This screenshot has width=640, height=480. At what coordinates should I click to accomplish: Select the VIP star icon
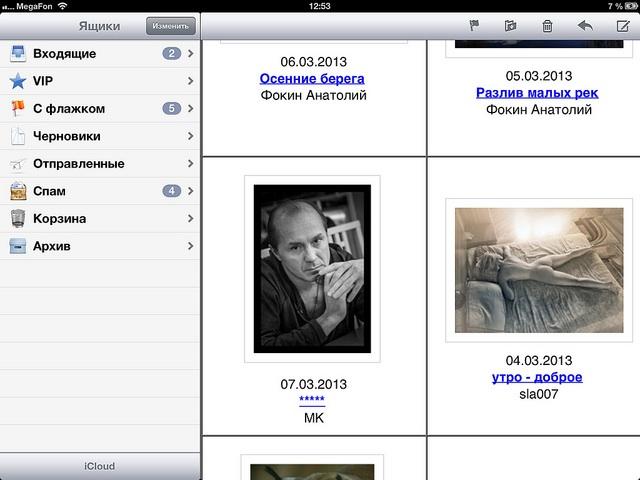[x=18, y=81]
